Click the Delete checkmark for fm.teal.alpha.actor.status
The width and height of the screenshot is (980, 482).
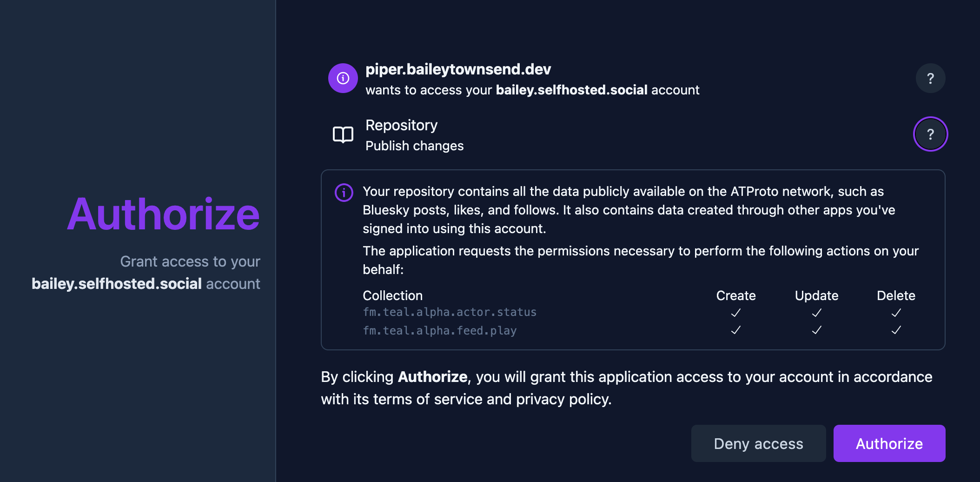click(896, 313)
